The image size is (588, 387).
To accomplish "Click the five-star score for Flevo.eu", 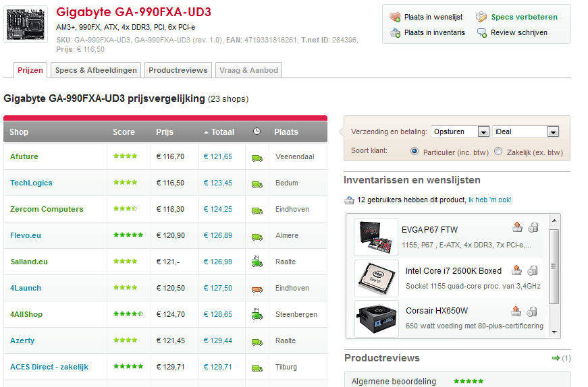I will point(128,235).
